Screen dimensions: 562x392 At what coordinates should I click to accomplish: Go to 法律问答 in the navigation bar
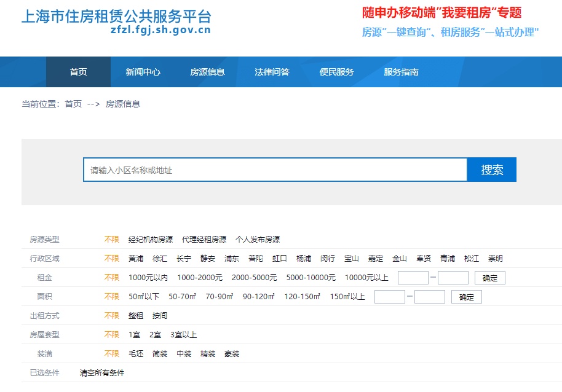[272, 72]
